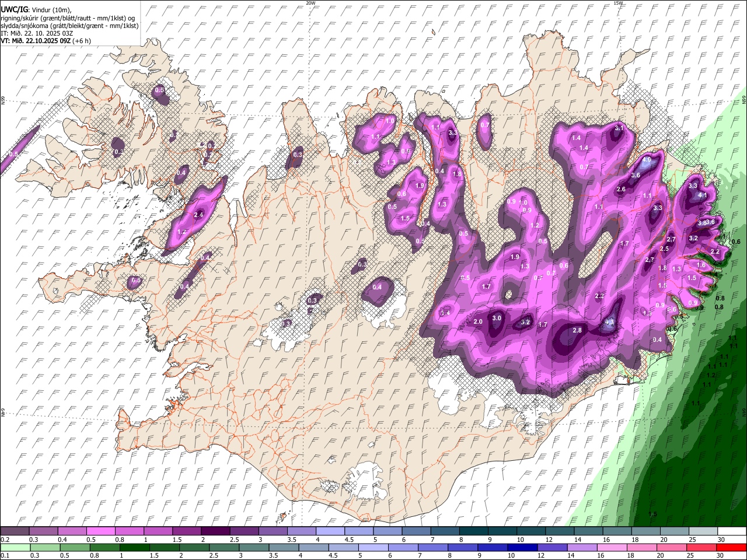Select the IT: Mið. 22. 10. 2025 03Z line
The height and width of the screenshot is (560, 747).
pyautogui.click(x=37, y=33)
